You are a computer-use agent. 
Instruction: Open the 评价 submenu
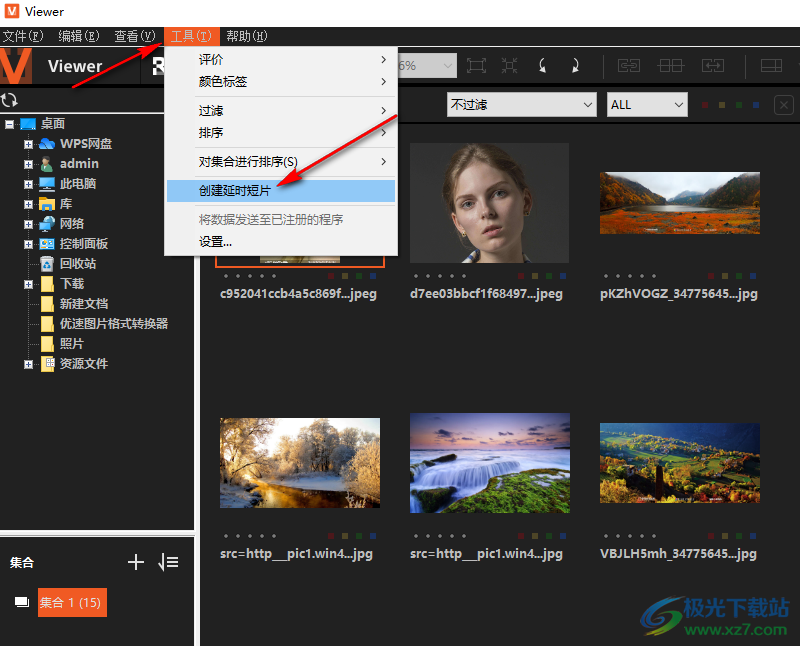coord(281,60)
